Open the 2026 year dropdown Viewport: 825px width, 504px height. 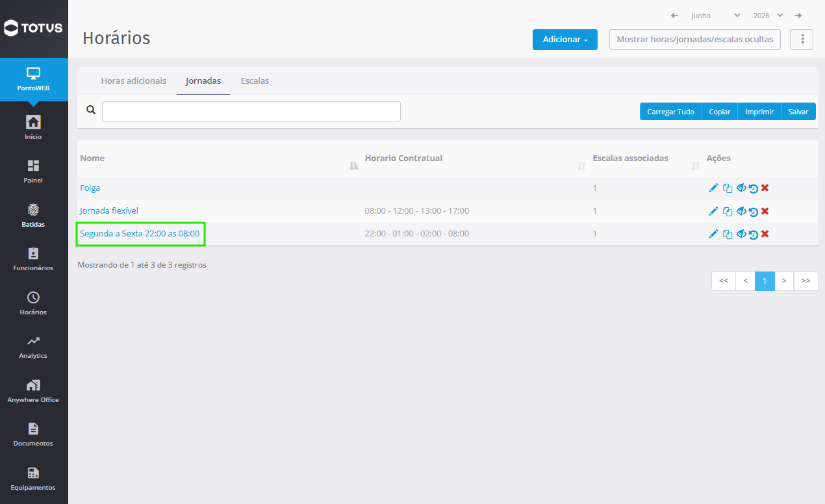coord(768,16)
